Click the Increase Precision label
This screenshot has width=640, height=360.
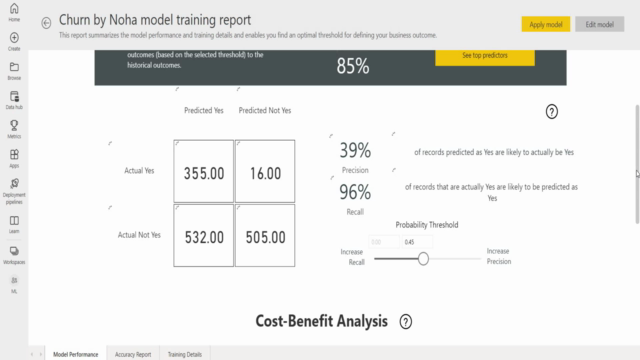point(499,256)
